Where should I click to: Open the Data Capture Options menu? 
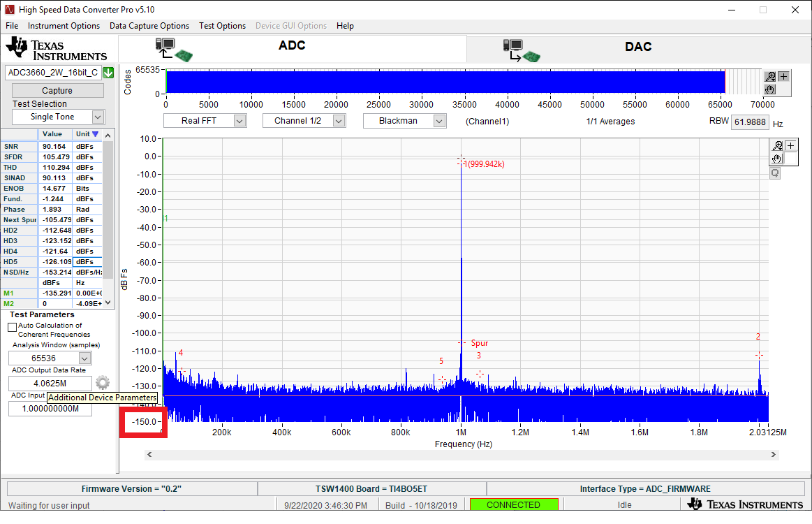pos(148,26)
